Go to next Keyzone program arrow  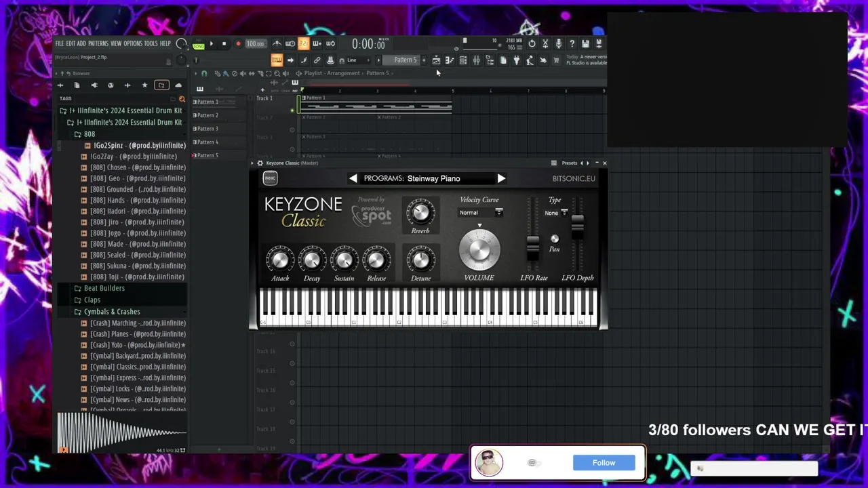click(501, 179)
